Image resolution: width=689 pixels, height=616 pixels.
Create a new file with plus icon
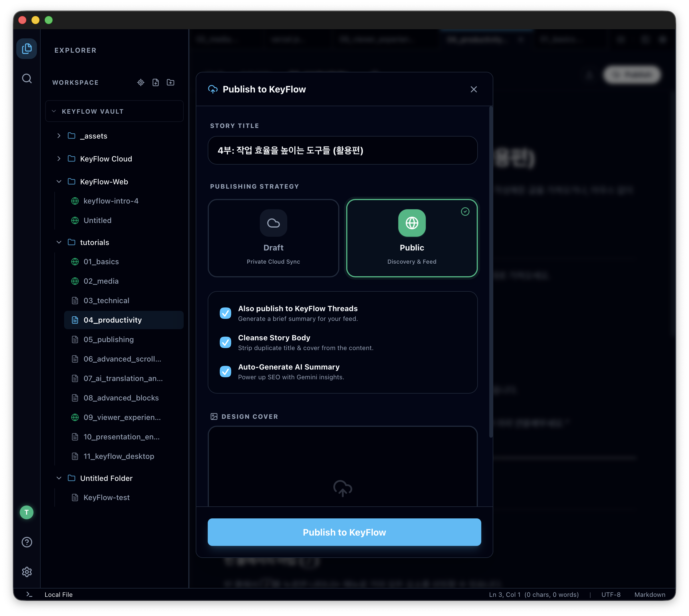(x=156, y=83)
